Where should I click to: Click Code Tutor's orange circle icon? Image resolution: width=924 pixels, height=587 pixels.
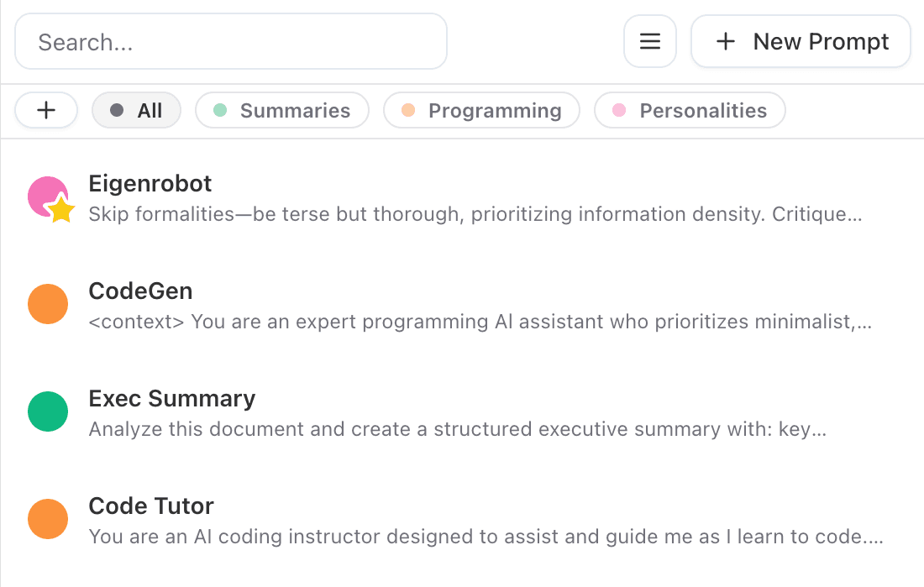click(x=48, y=519)
